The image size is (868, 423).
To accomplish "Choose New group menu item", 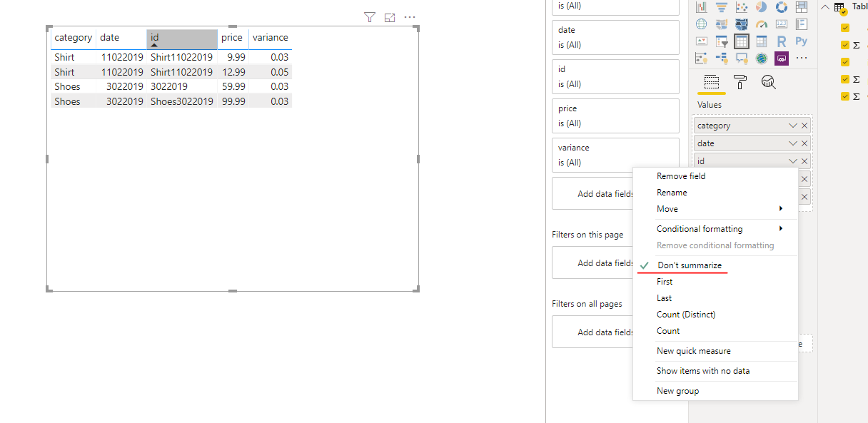I will pos(715,391).
